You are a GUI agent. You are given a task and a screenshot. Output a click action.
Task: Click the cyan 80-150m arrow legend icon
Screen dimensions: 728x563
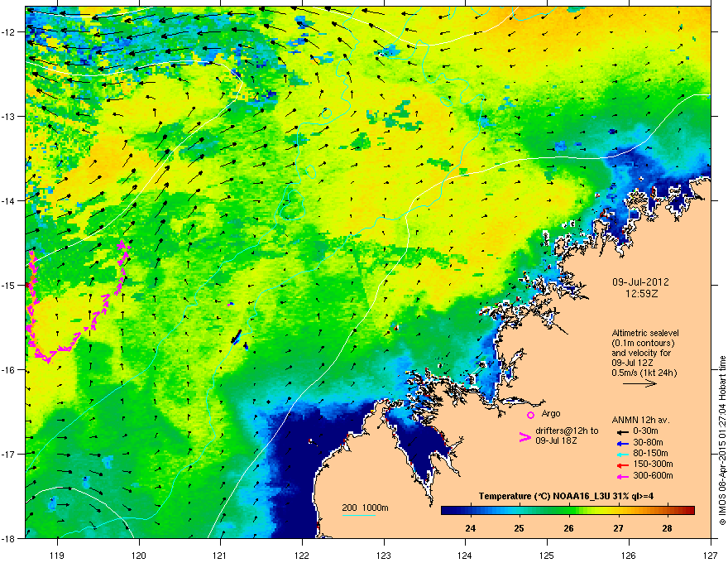click(622, 454)
